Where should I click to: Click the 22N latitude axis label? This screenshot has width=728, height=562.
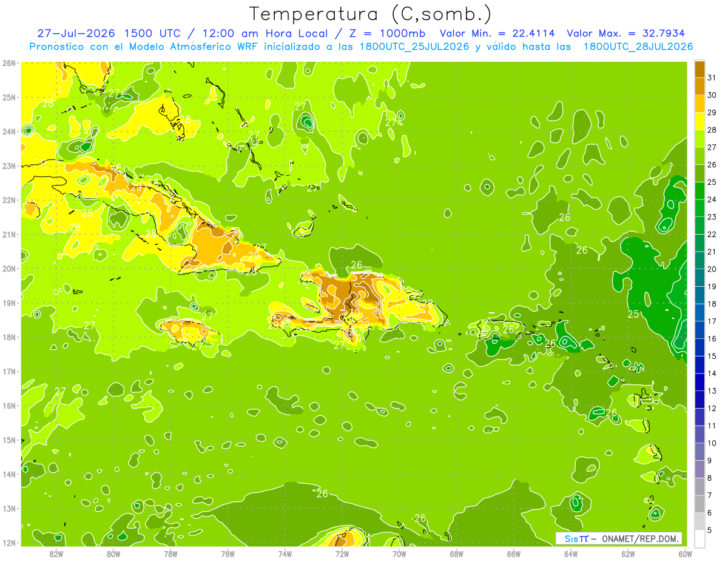pyautogui.click(x=9, y=200)
